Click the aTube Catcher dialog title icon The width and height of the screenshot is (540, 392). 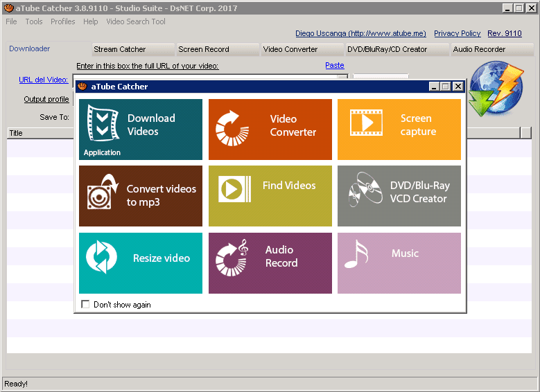(x=82, y=87)
